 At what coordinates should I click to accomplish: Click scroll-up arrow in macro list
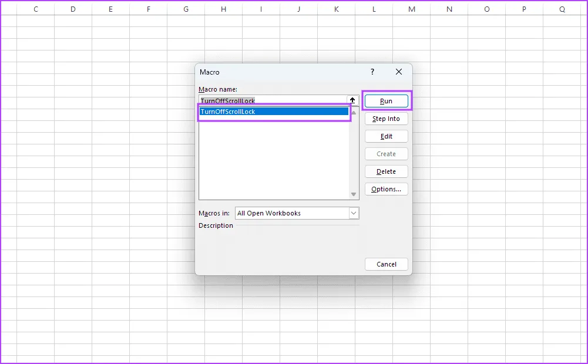(354, 112)
